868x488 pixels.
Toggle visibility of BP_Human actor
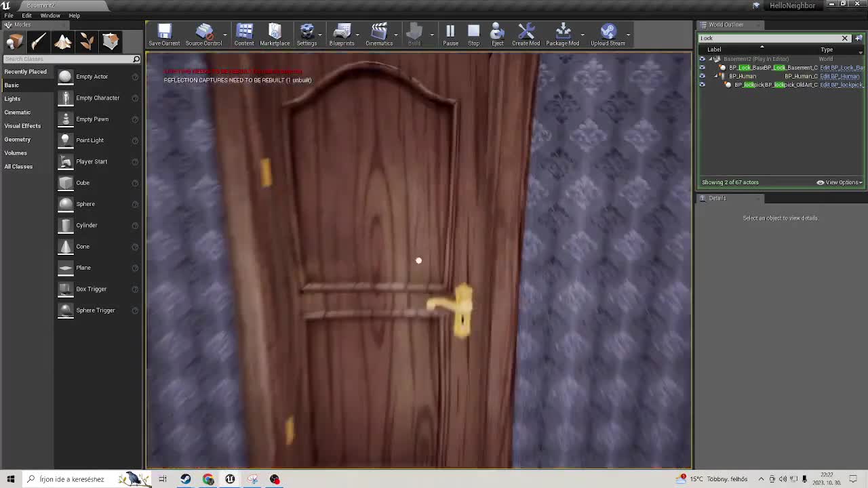coord(702,76)
